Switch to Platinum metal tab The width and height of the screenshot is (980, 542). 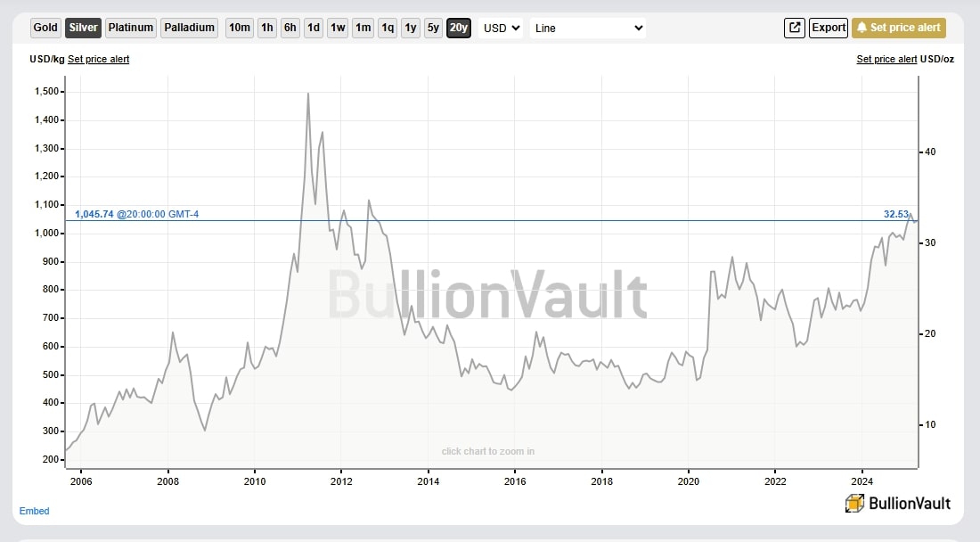[131, 28]
